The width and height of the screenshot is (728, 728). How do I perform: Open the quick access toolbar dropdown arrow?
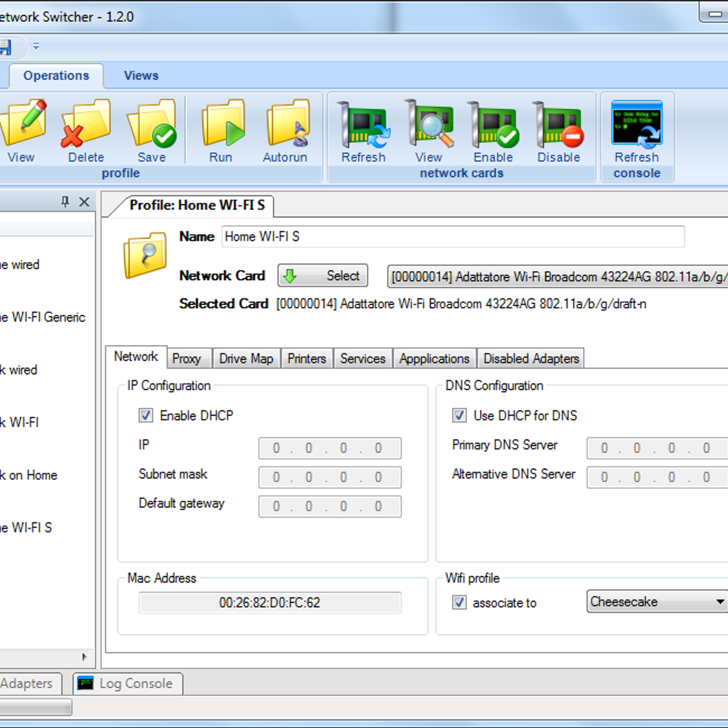36,46
